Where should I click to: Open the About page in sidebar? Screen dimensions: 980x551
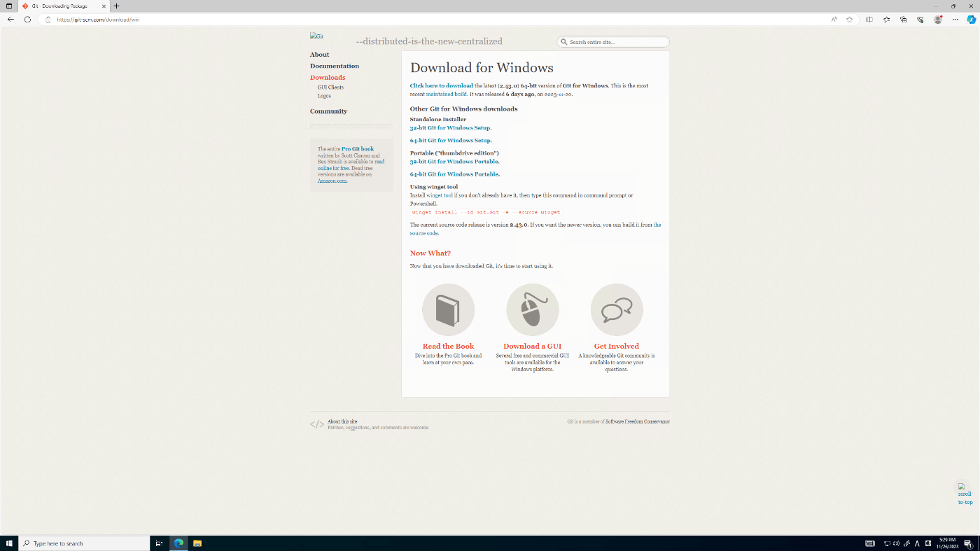tap(319, 55)
